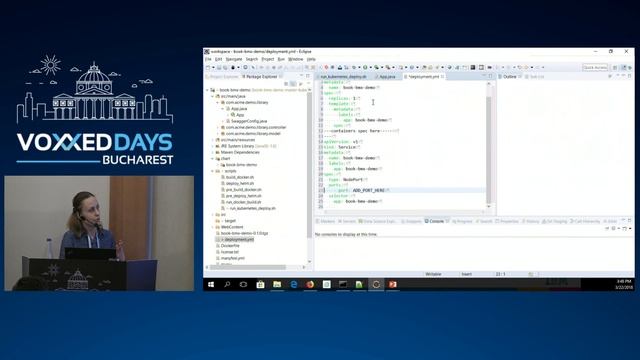
Task: Select run_docker_build.sh script file
Action: point(243,202)
